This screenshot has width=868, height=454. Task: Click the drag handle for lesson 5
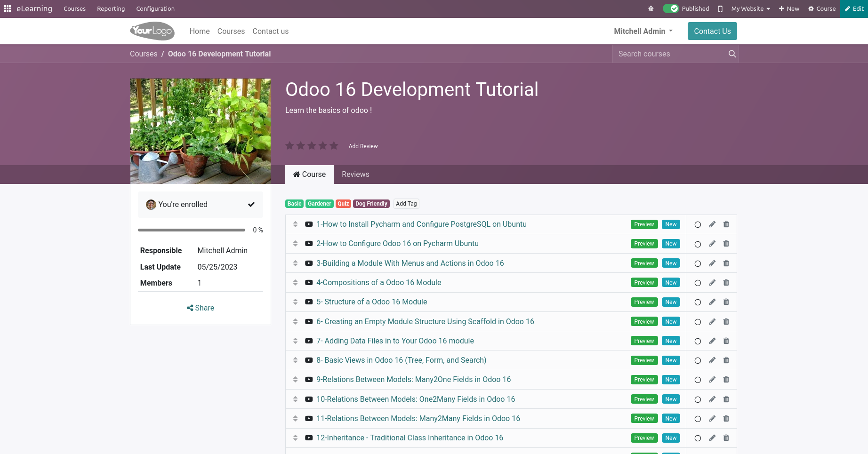point(296,302)
